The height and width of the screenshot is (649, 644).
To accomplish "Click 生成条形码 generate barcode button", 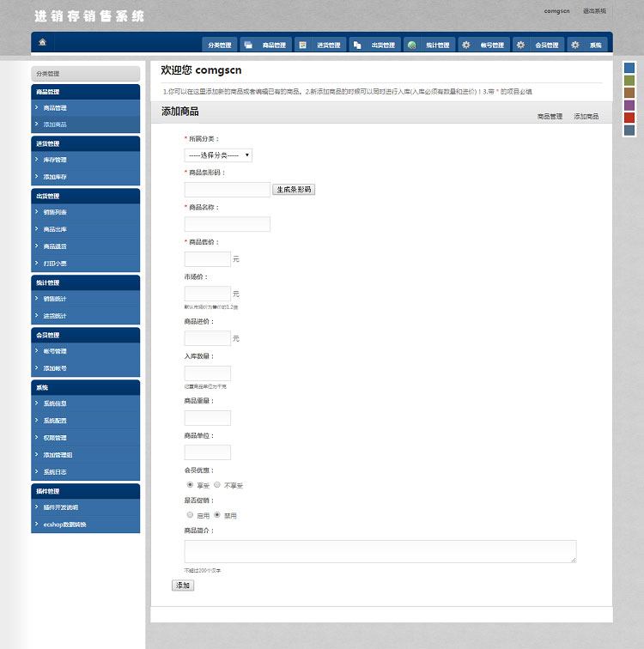I will point(294,190).
